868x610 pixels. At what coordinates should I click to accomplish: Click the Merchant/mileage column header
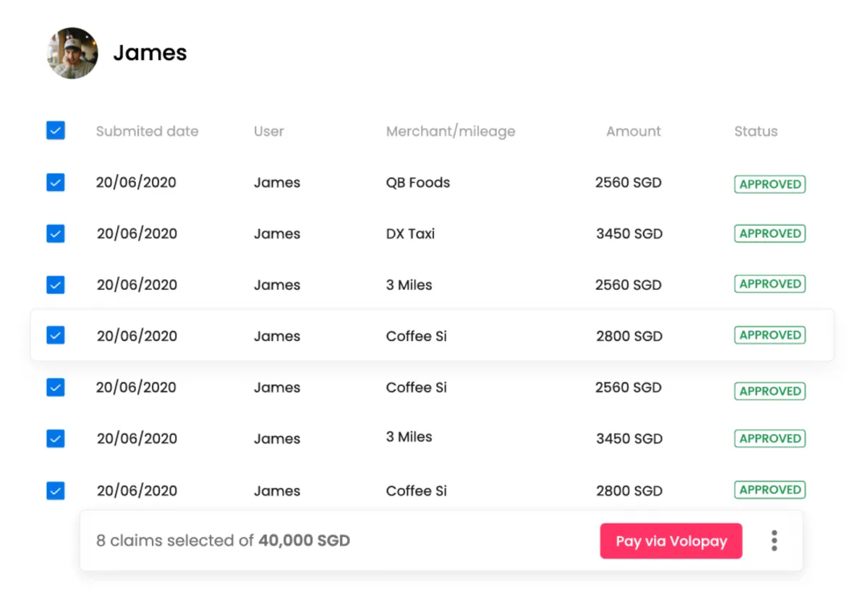pos(451,131)
